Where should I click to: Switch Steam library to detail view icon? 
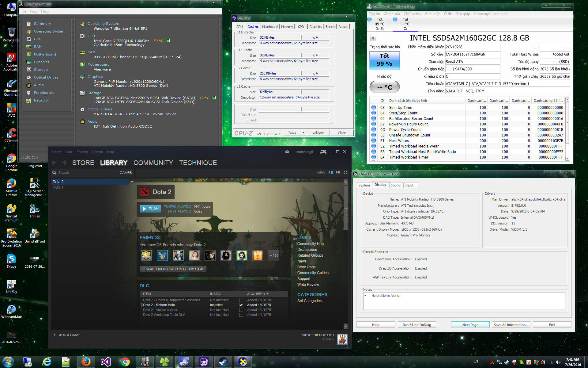[x=330, y=173]
